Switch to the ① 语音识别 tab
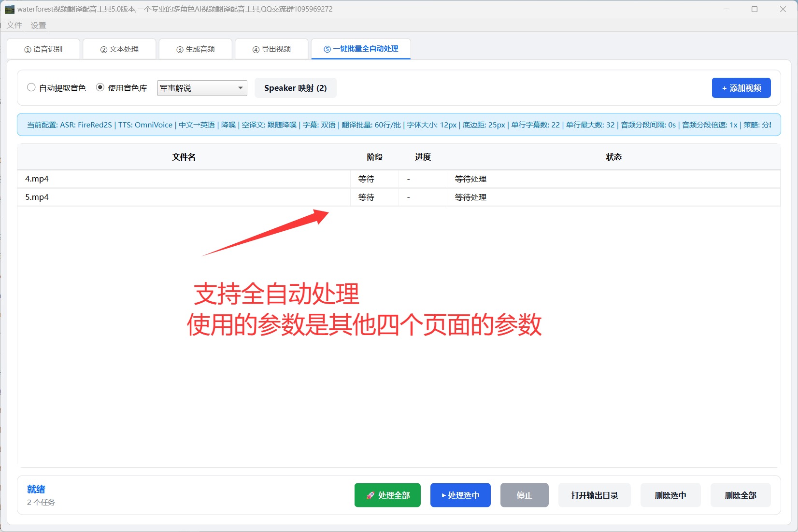The width and height of the screenshot is (798, 532). [x=43, y=49]
